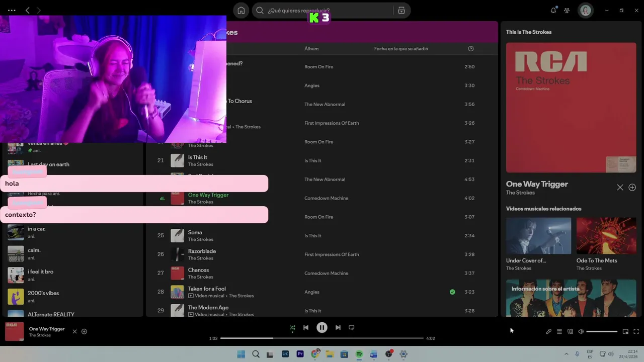Open playlist 'calm.'

(x=73, y=254)
